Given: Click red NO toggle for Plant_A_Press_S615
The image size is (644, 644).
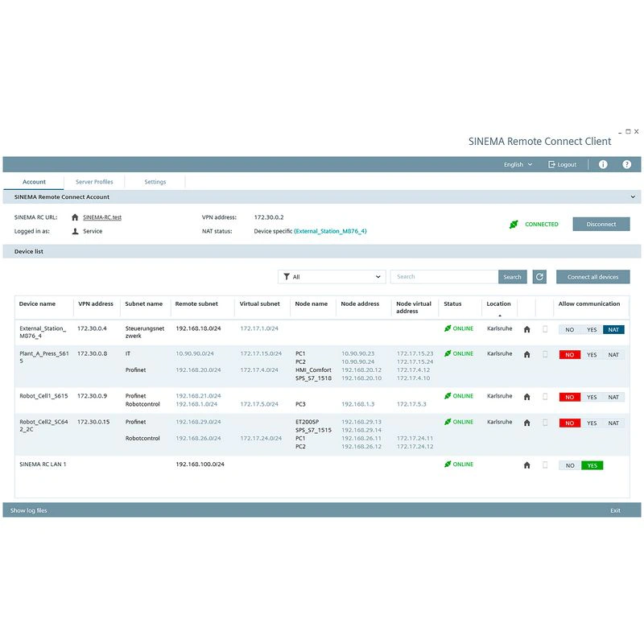Looking at the screenshot, I should 570,354.
